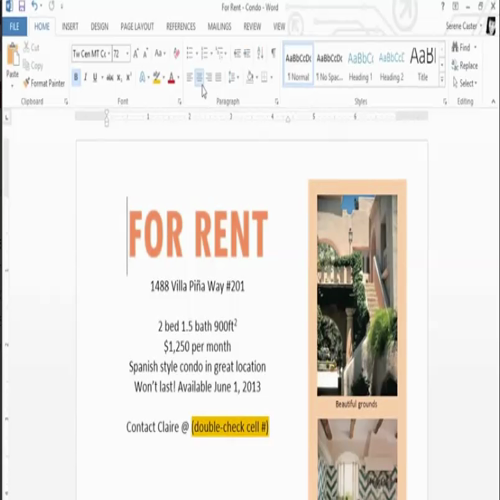This screenshot has height=500, width=500.
Task: Select the Beautiful grounds courtyard photo
Action: click(x=357, y=295)
